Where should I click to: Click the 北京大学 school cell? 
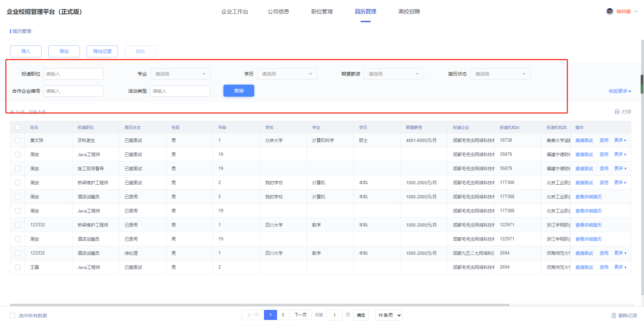[x=274, y=140]
